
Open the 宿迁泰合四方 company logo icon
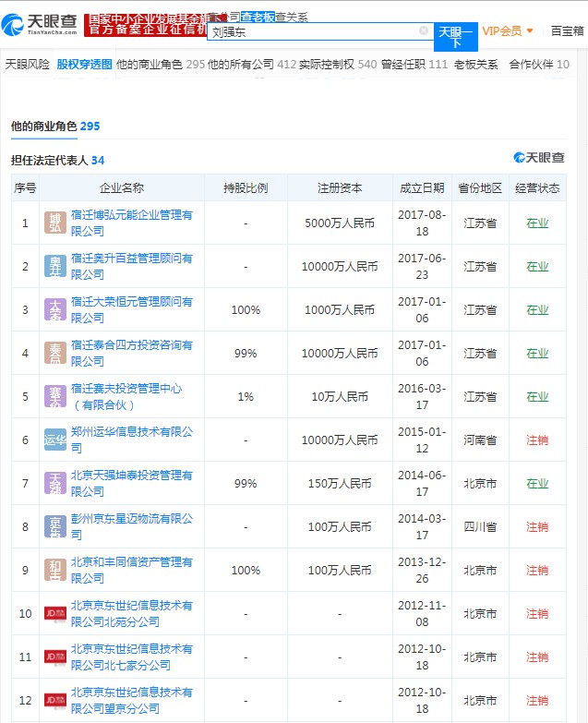[54, 353]
